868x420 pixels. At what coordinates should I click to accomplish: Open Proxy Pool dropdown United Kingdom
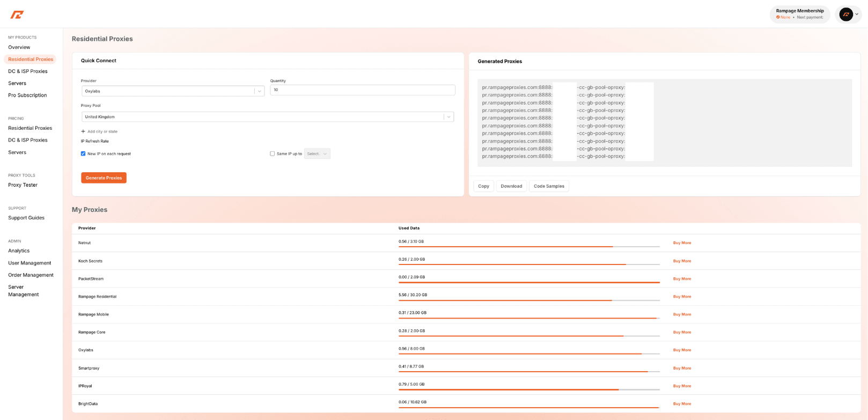click(268, 117)
